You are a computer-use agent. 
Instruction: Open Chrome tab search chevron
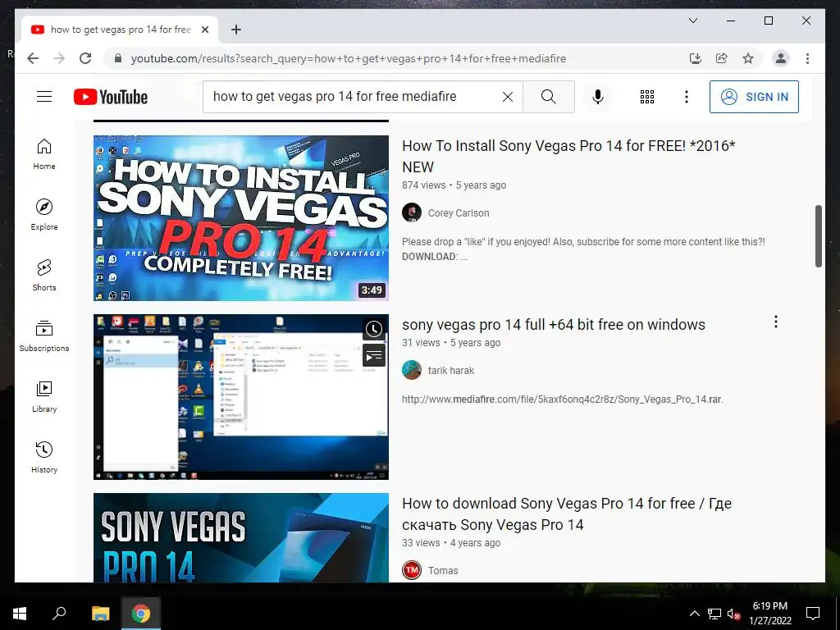[692, 21]
